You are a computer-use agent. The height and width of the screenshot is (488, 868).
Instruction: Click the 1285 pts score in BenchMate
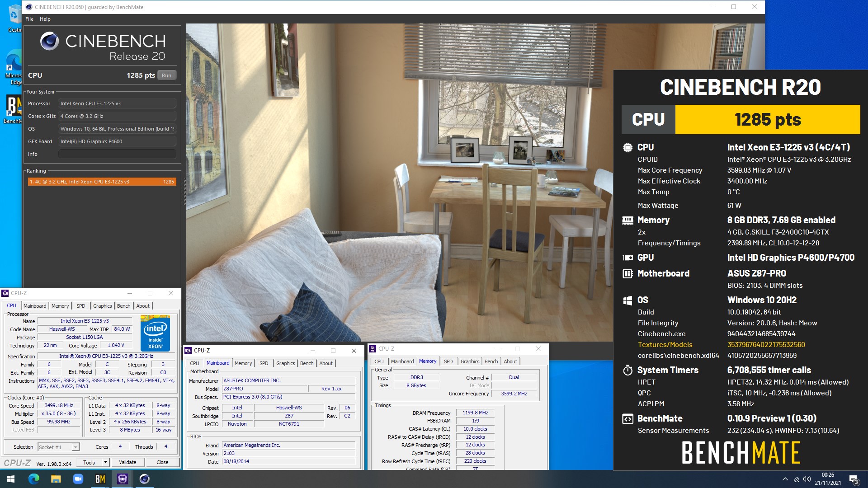768,120
